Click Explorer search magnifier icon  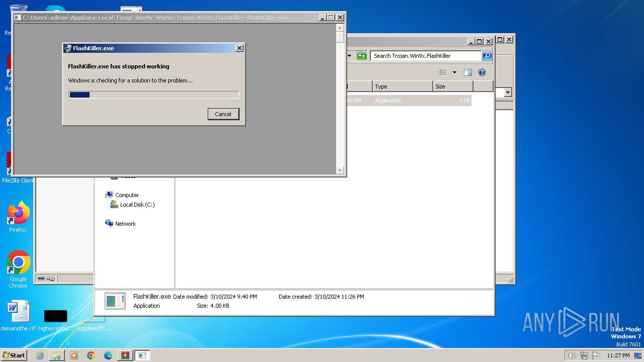pyautogui.click(x=487, y=56)
